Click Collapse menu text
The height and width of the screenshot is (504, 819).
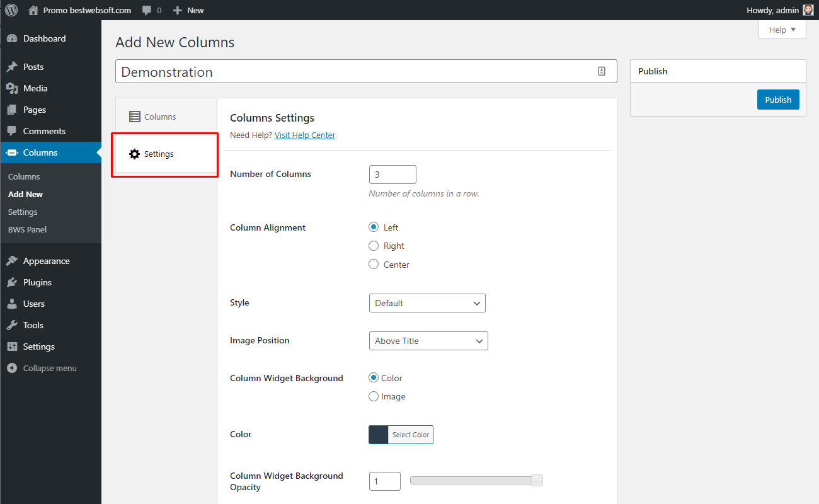(50, 368)
